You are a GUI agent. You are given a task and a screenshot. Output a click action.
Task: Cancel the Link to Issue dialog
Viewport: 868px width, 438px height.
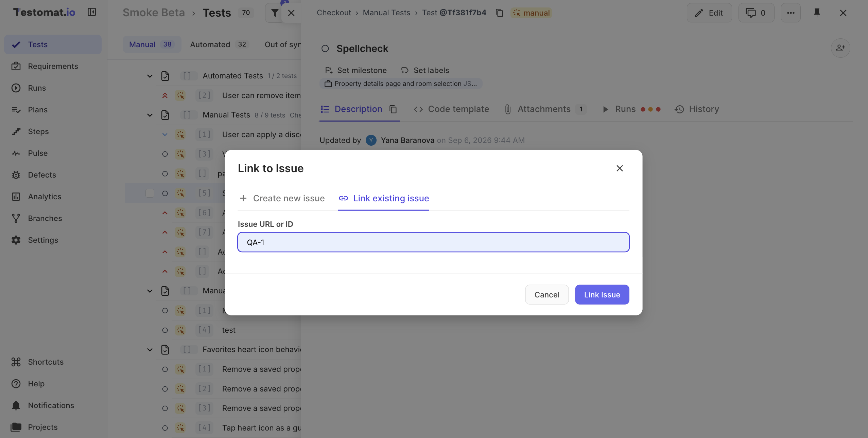pyautogui.click(x=547, y=295)
